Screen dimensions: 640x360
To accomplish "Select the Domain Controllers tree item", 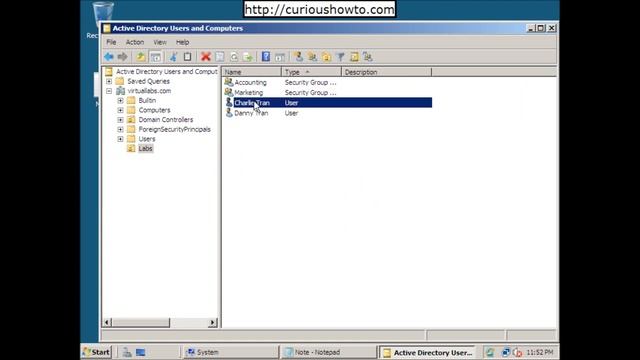I will point(166,120).
